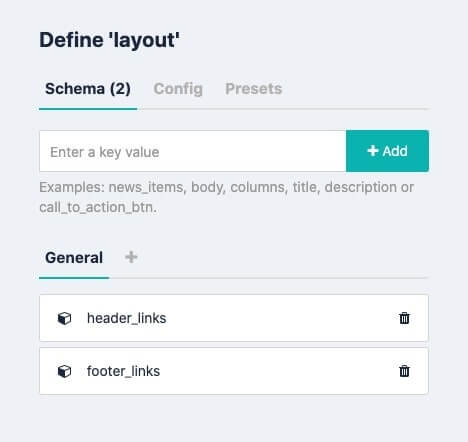Click the empty middle area of the footer_links row
The image size is (468, 442).
280,371
